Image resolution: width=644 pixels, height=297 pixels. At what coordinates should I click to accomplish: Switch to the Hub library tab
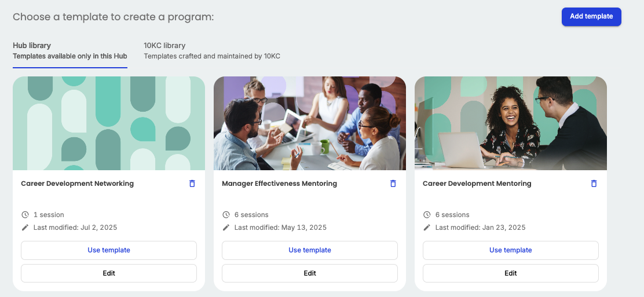[69, 51]
